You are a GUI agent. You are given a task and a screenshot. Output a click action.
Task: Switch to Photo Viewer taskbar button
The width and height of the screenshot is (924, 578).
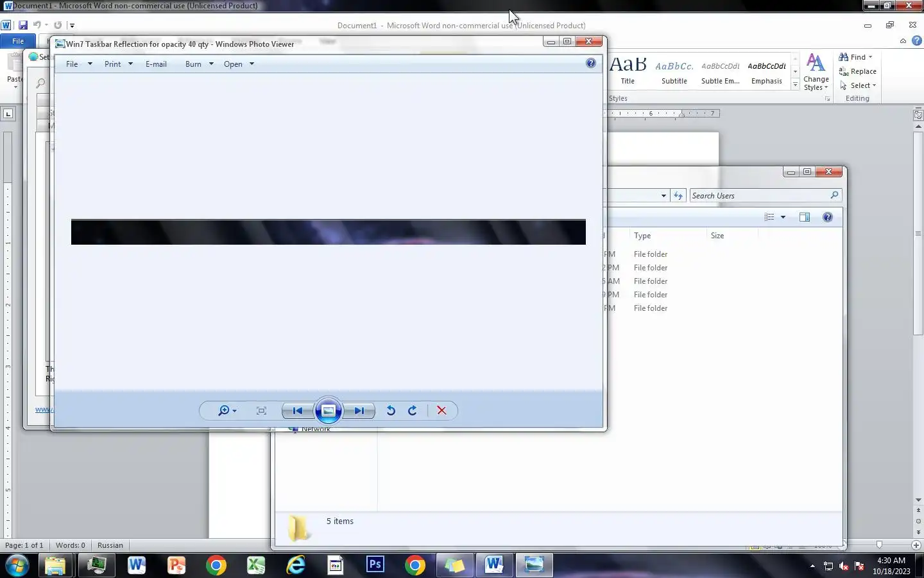pyautogui.click(x=534, y=565)
